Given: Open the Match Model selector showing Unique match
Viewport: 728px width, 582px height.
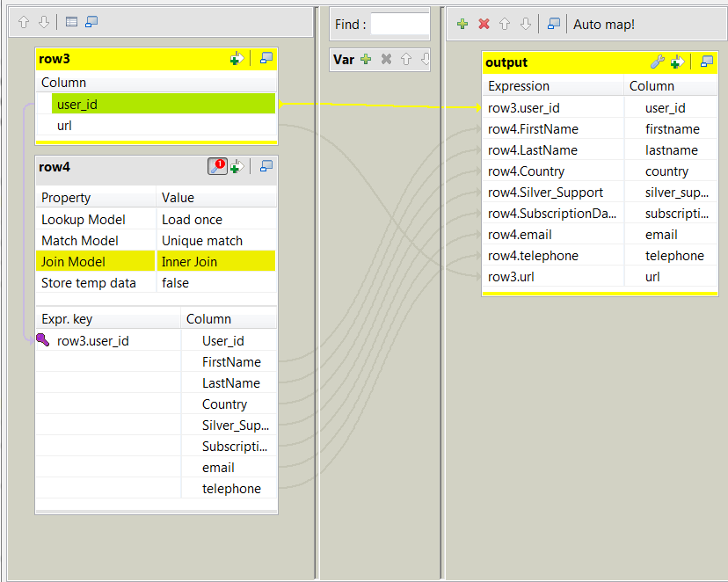Looking at the screenshot, I should tap(216, 240).
